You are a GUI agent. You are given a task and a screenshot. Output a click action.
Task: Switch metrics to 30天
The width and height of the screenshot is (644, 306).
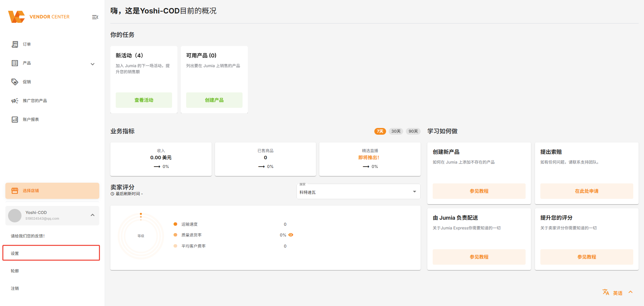point(396,131)
